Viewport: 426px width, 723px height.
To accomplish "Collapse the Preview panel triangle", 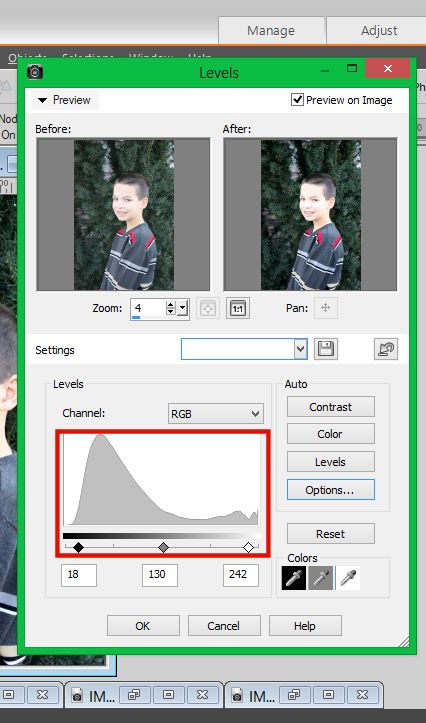I will [43, 100].
